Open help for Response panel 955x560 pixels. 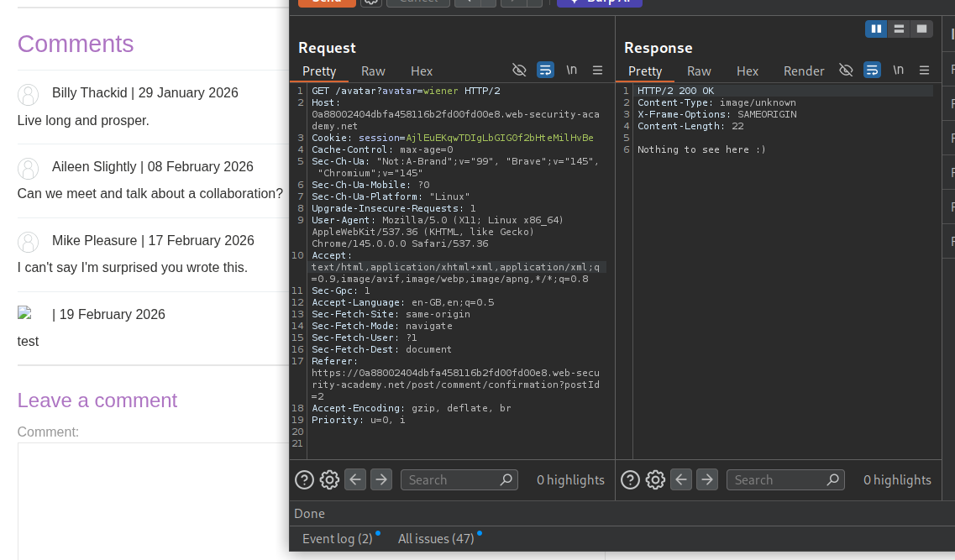tap(630, 479)
